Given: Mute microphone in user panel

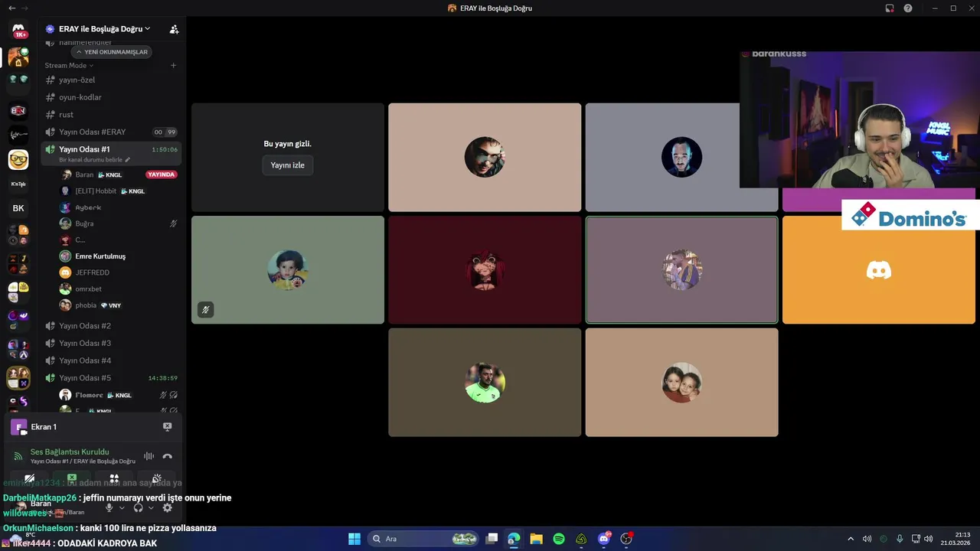Looking at the screenshot, I should (109, 507).
